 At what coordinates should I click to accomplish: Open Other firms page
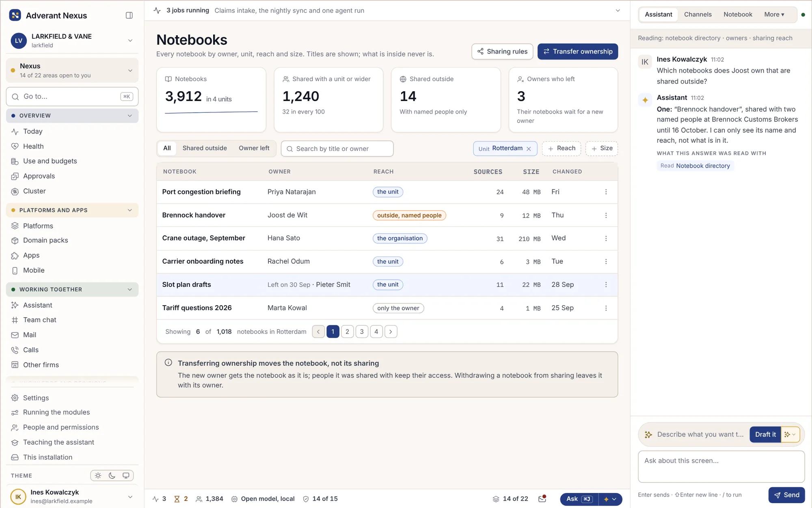41,365
